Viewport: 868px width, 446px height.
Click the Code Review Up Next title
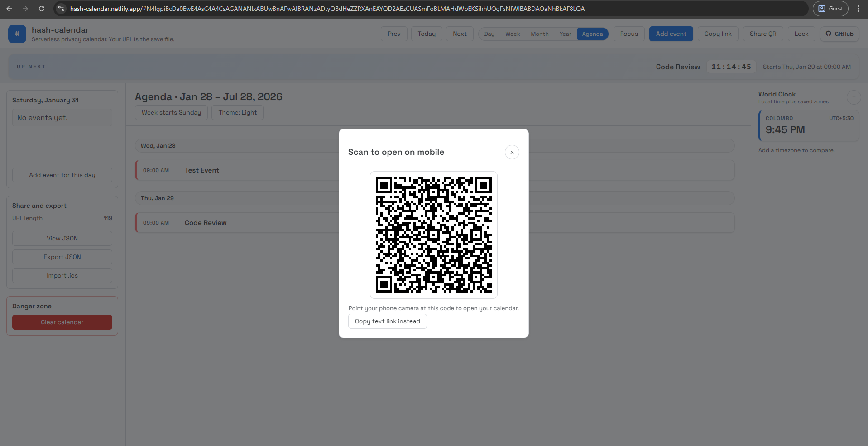pos(678,67)
